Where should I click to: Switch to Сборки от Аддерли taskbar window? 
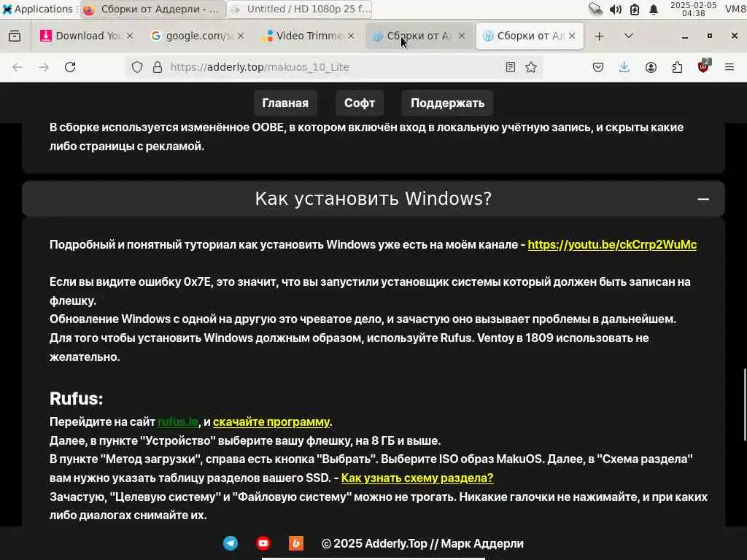tap(152, 9)
